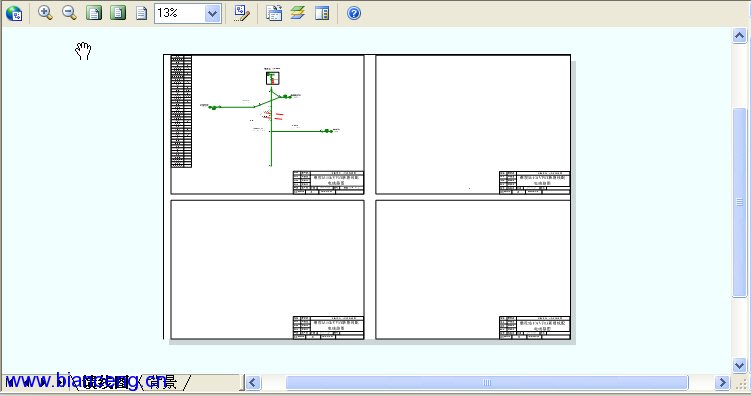Viewport: 751px width, 396px height.
Task: Click the first green page zoom icon
Action: 94,13
